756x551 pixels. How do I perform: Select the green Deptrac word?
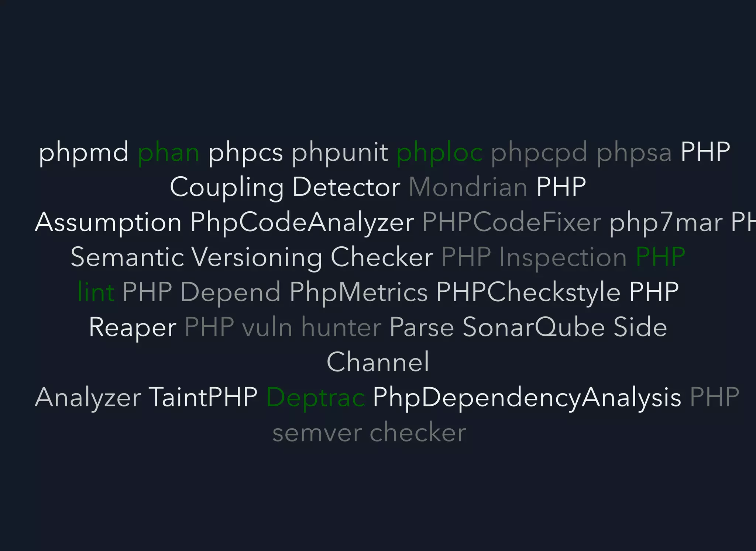316,398
